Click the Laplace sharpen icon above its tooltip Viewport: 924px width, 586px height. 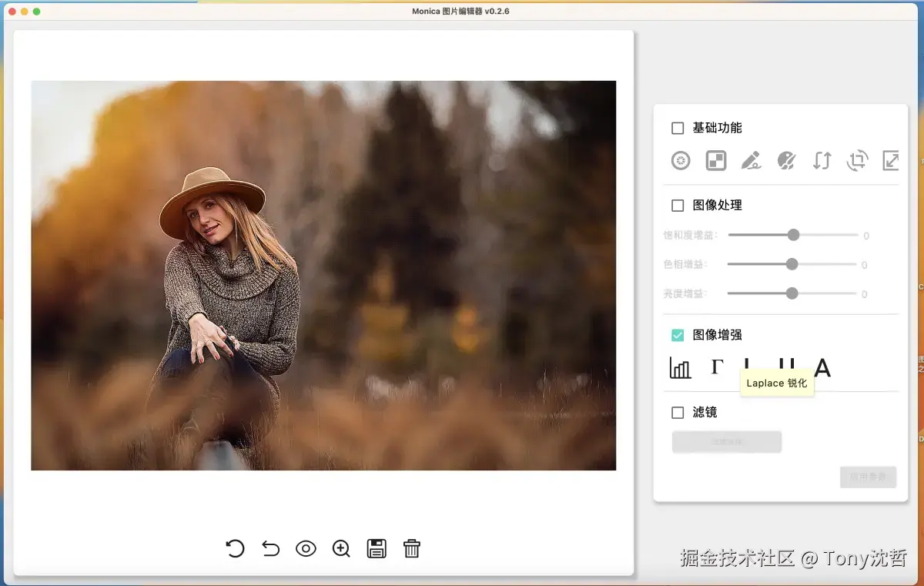click(x=747, y=363)
